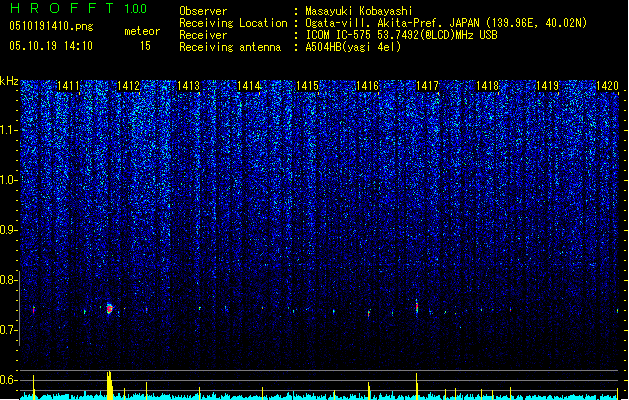The image size is (629, 400).
Task: Click the 1416 time marker
Action: (x=367, y=86)
